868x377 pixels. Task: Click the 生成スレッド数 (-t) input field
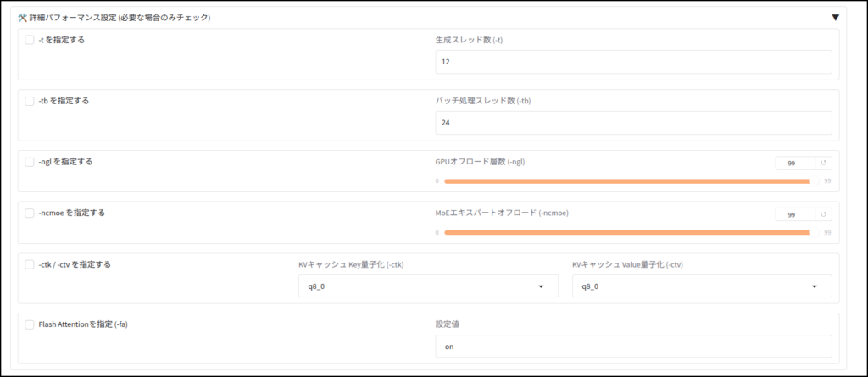pyautogui.click(x=633, y=62)
